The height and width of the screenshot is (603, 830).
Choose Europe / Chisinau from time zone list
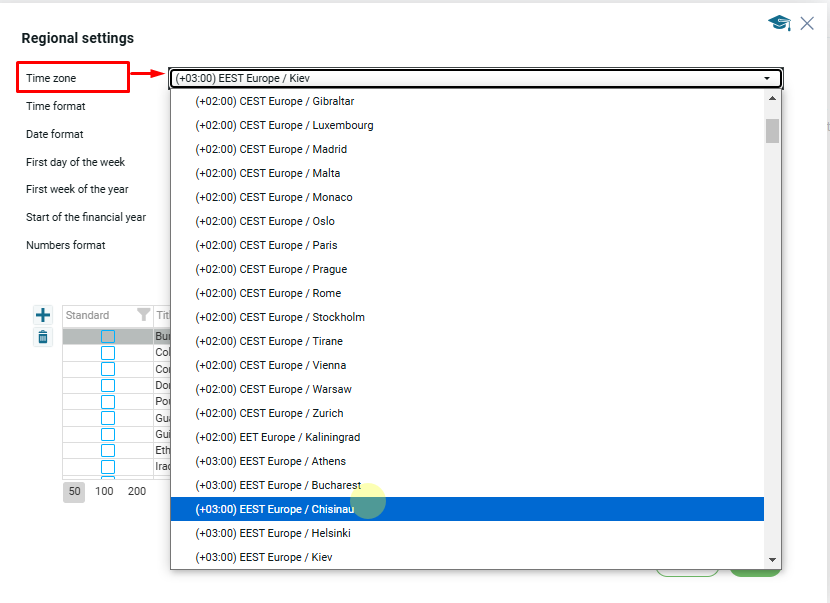(275, 509)
